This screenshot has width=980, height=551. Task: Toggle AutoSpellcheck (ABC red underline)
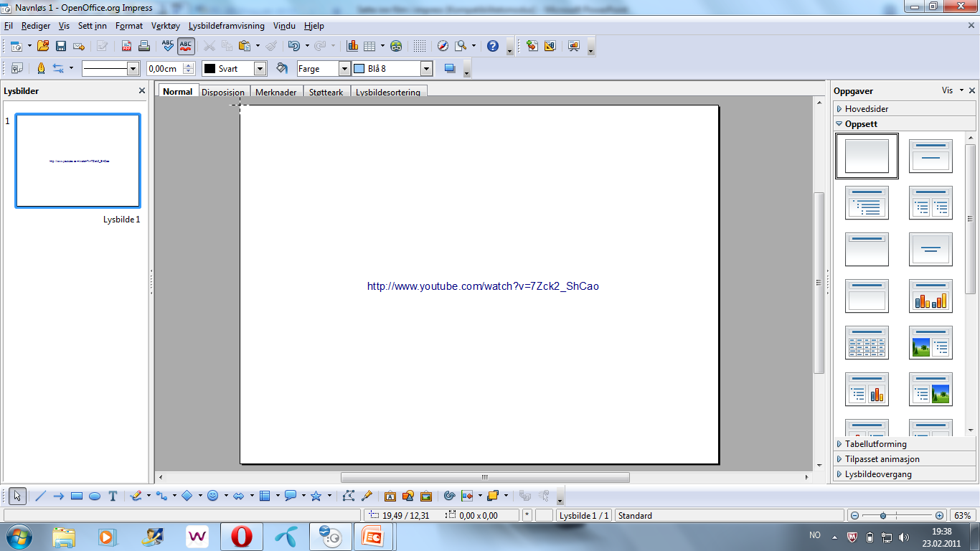(x=186, y=46)
